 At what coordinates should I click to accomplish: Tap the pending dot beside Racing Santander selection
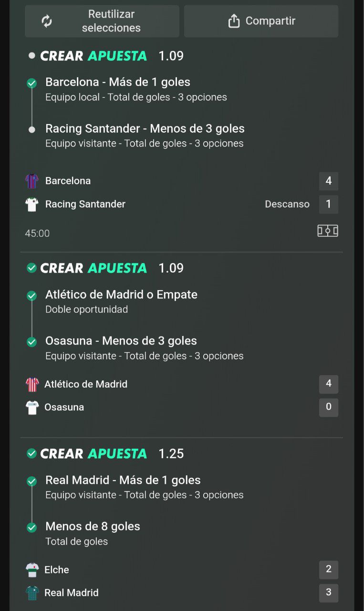point(31,130)
